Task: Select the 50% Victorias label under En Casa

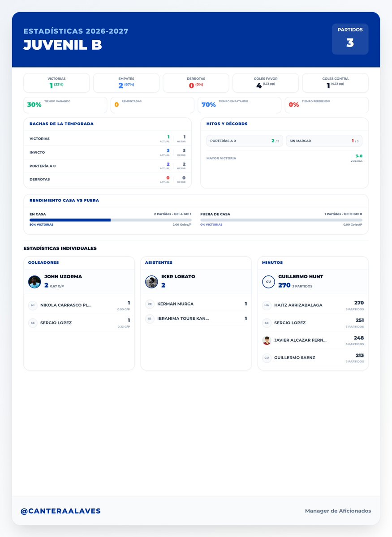Action: click(42, 225)
